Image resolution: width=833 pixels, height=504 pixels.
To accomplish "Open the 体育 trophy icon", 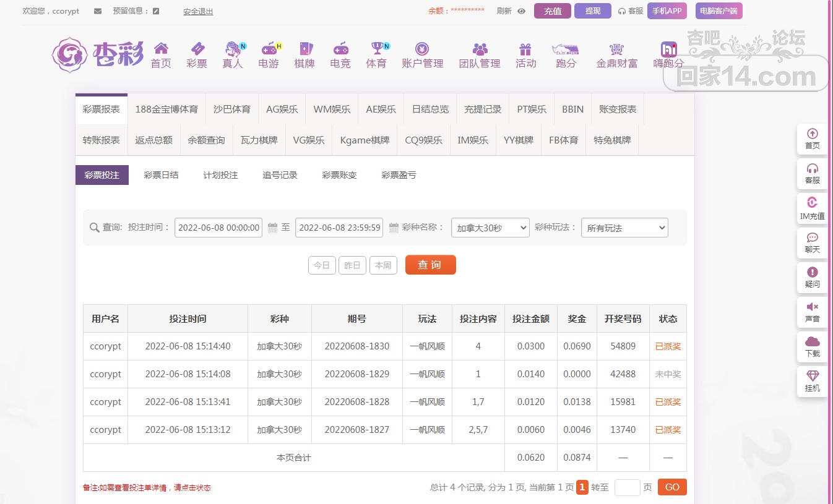I will pos(376,49).
